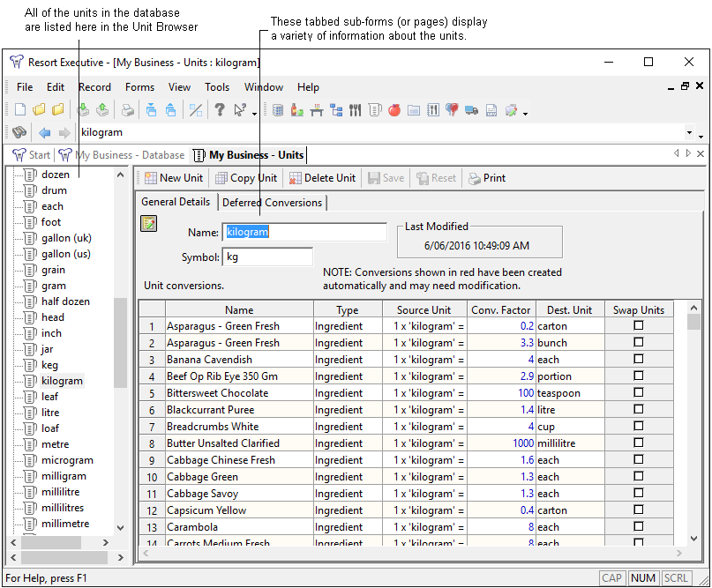The width and height of the screenshot is (712, 588).
Task: Click the Save button
Action: coord(386,178)
